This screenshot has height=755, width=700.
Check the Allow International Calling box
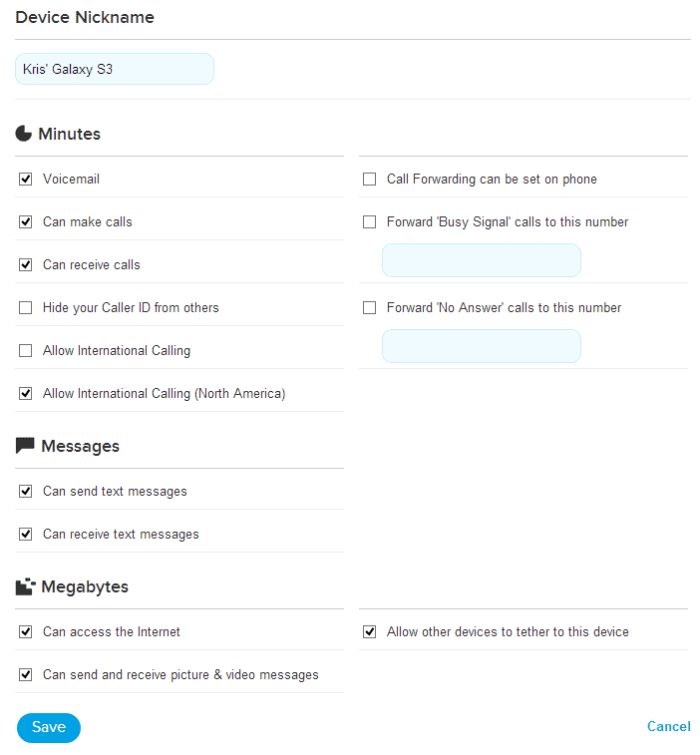(x=26, y=350)
